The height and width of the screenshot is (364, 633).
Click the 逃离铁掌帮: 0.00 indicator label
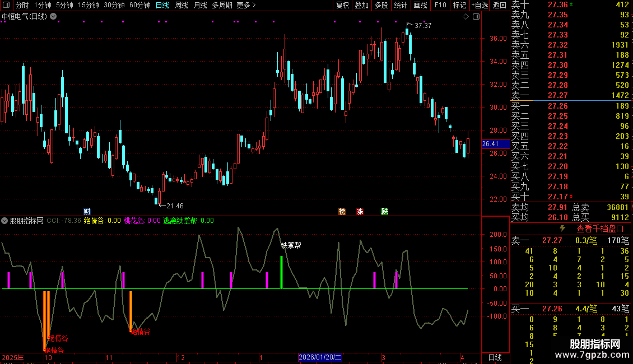(189, 221)
